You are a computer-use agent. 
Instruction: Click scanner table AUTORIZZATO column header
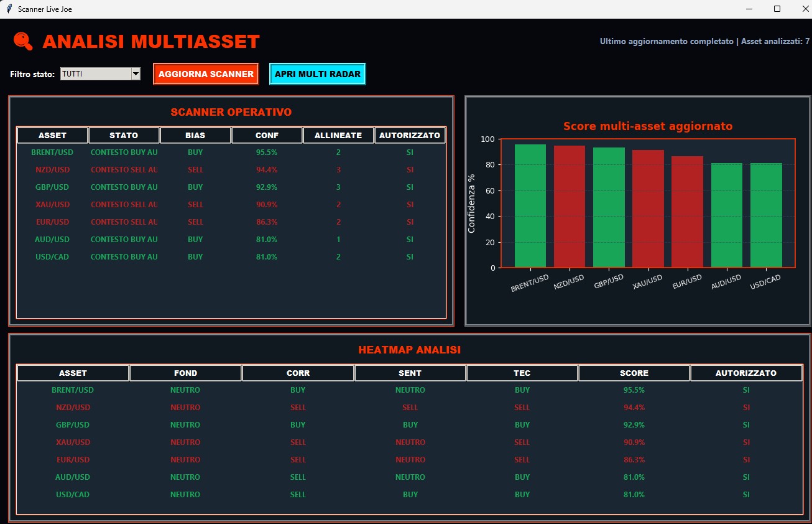tap(410, 135)
